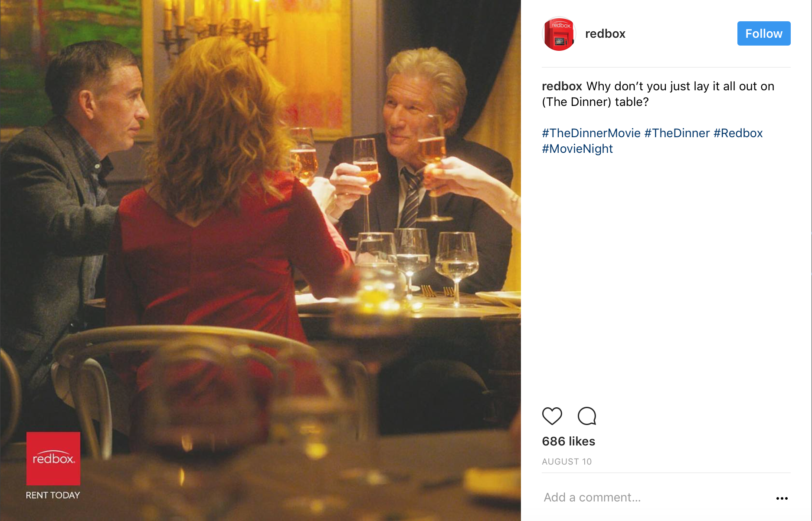Click the dinner scene post photo
812x521 pixels.
click(x=260, y=260)
